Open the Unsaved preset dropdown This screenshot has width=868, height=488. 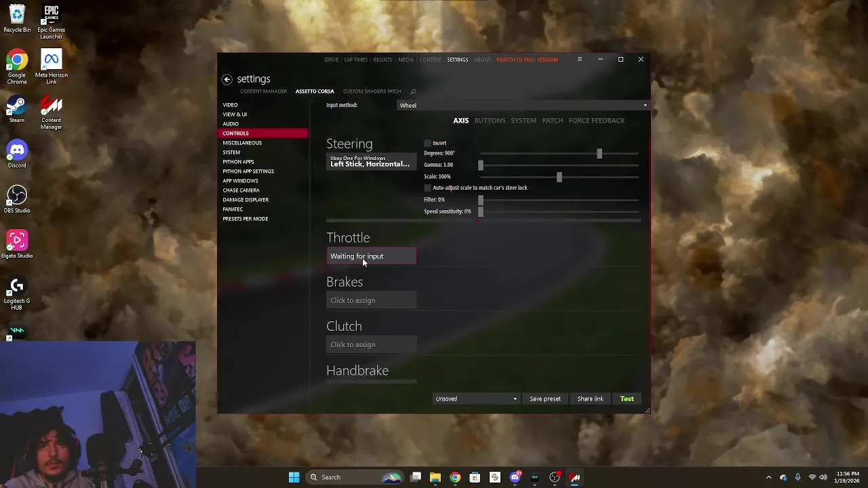[x=476, y=399]
